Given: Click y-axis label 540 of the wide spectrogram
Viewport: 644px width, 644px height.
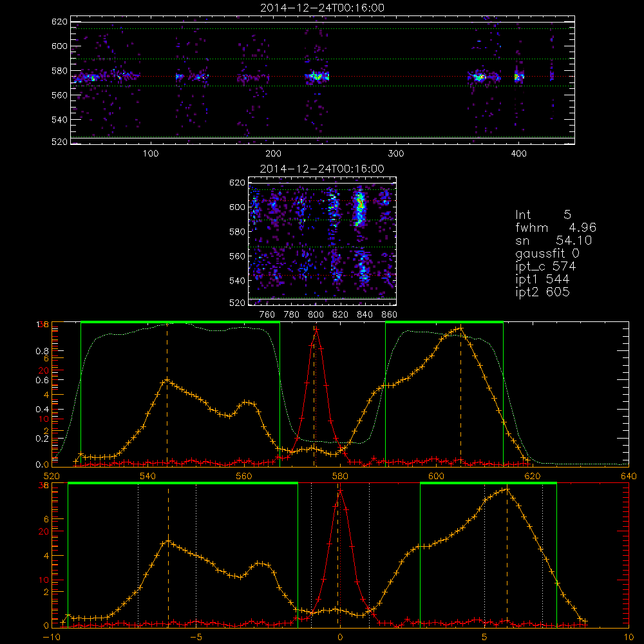Looking at the screenshot, I should coord(59,120).
